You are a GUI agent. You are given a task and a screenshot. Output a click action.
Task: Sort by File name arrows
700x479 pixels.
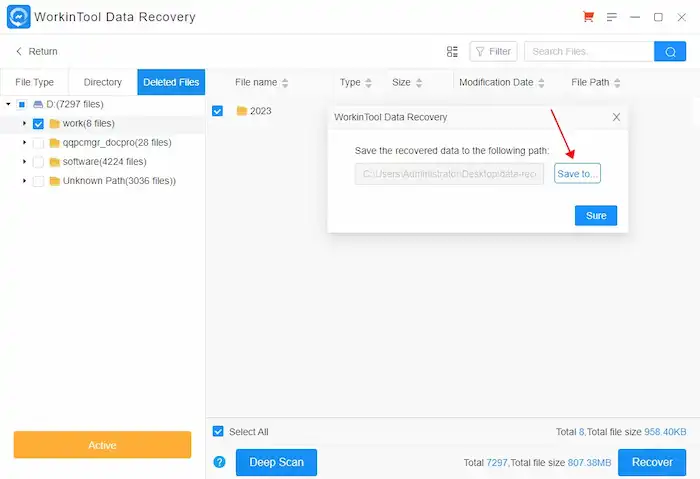tap(285, 83)
